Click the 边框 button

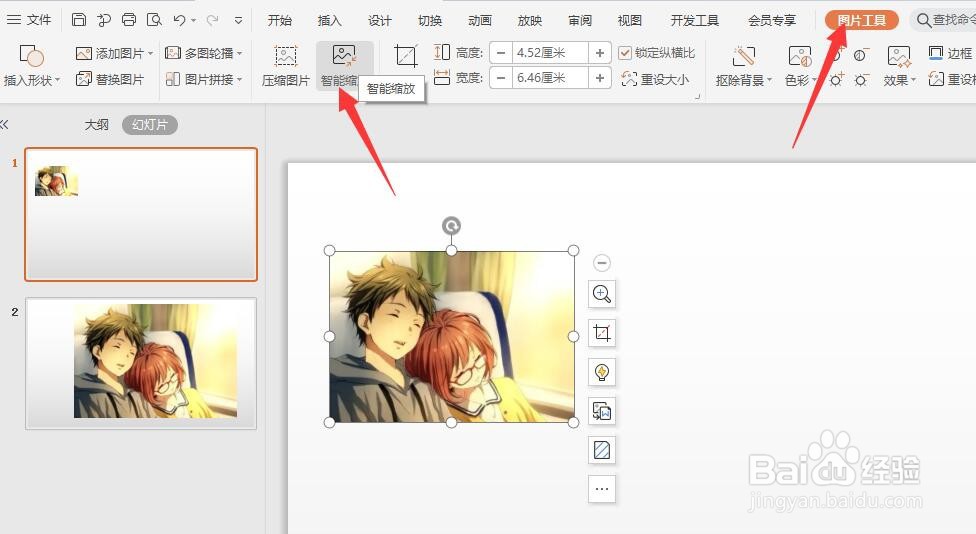click(950, 54)
